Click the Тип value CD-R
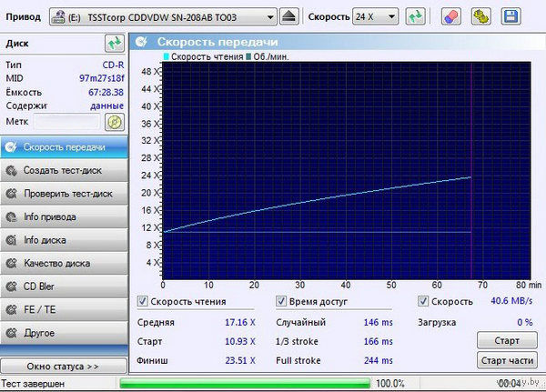The height and width of the screenshot is (392, 546). (x=113, y=65)
